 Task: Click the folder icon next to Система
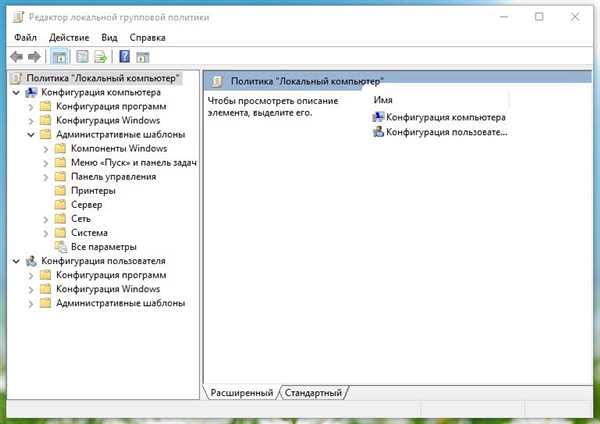[x=60, y=233]
